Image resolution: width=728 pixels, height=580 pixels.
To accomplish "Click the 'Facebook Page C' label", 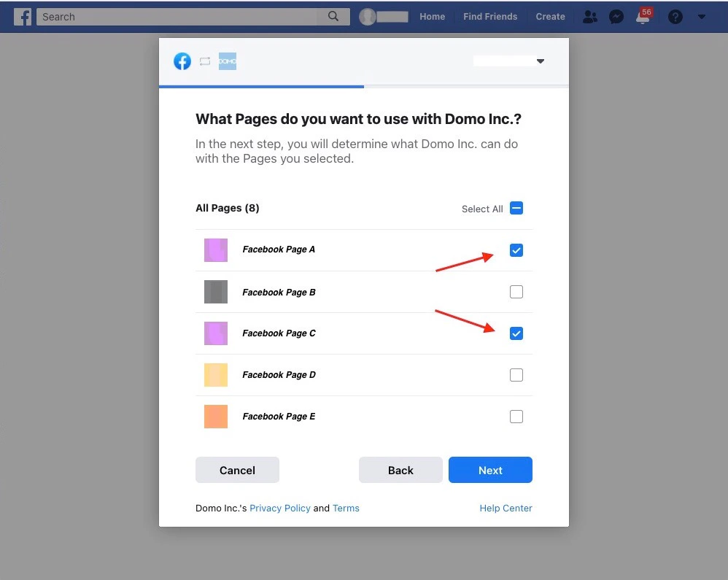I will coord(279,333).
